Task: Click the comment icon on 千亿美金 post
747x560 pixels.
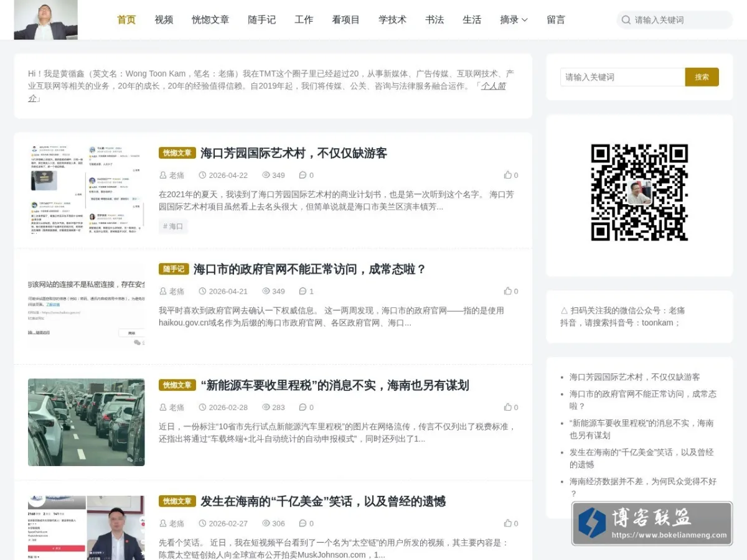Action: (303, 523)
